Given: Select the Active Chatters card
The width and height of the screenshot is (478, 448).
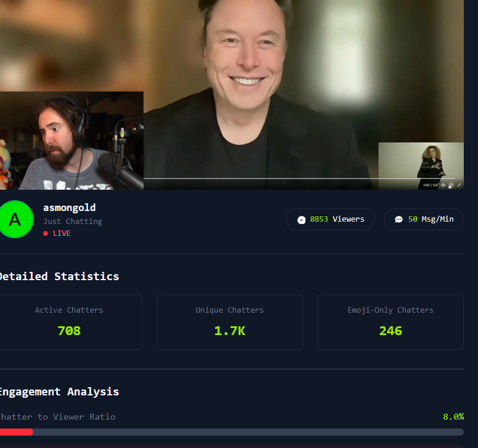Looking at the screenshot, I should pyautogui.click(x=69, y=322).
